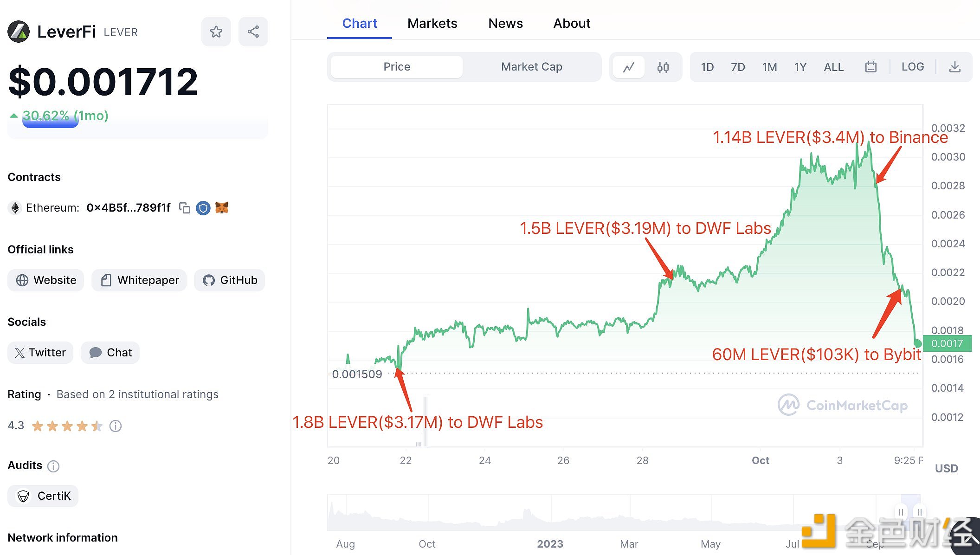This screenshot has width=980, height=555.
Task: Select the Chart tab
Action: click(360, 23)
